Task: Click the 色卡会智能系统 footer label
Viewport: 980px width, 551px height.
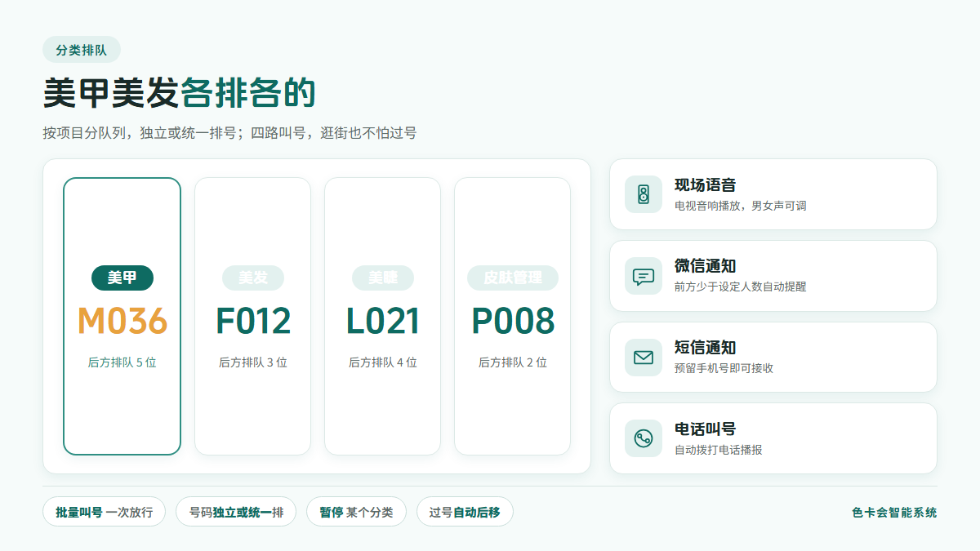Action: click(894, 513)
